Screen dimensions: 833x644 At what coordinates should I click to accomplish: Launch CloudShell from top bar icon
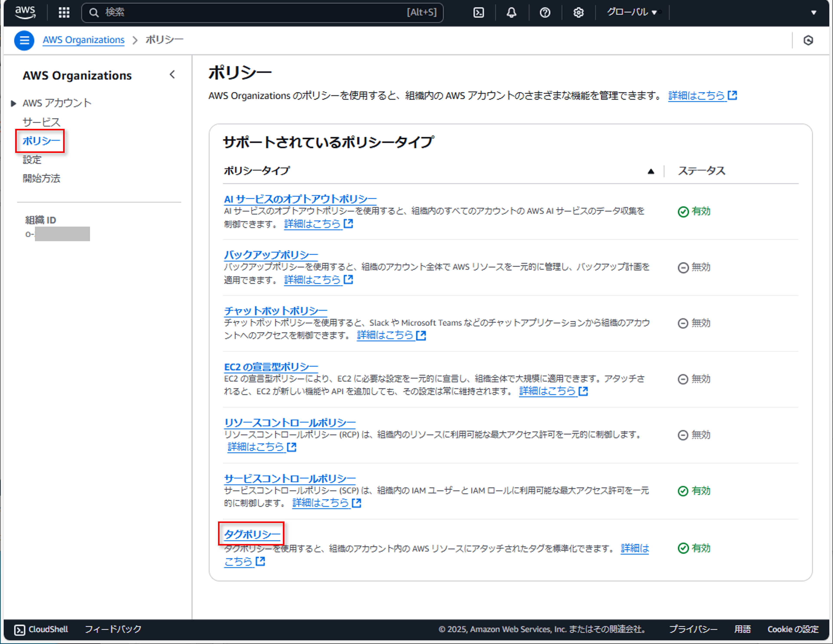pyautogui.click(x=478, y=12)
